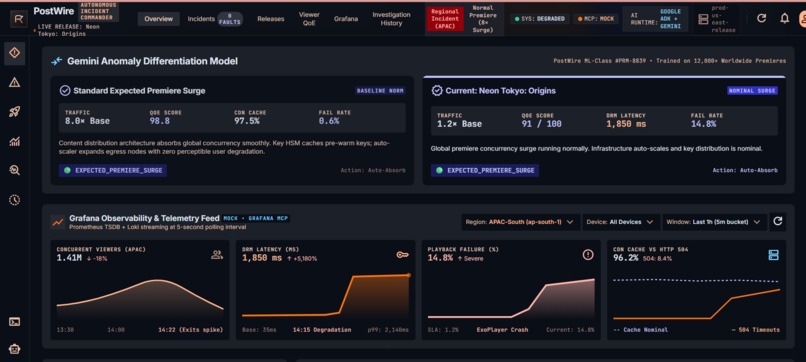
Task: Go to the Releases tab
Action: coord(270,19)
